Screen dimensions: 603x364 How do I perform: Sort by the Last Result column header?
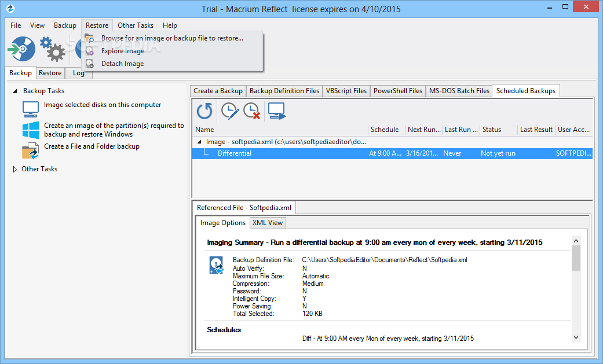point(536,130)
